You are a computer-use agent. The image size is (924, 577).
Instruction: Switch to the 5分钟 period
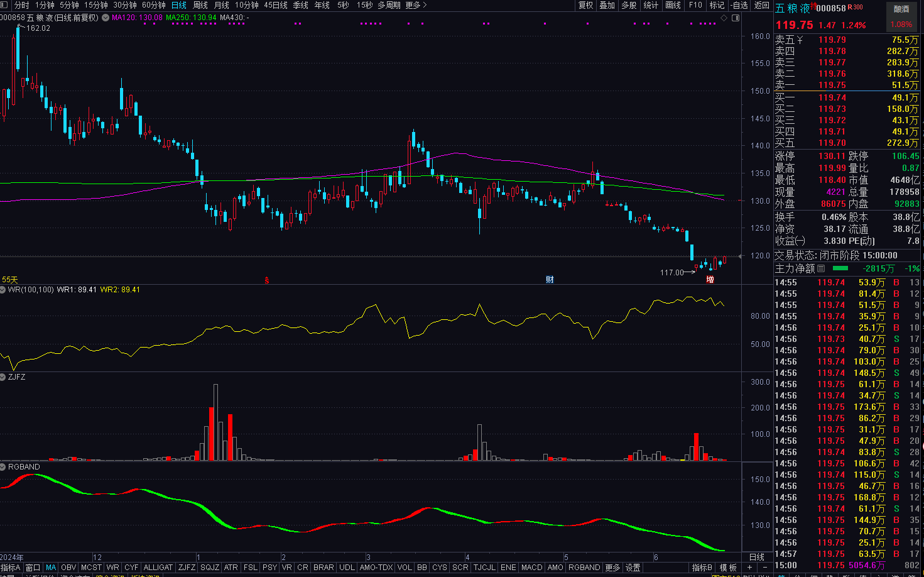(x=70, y=5)
